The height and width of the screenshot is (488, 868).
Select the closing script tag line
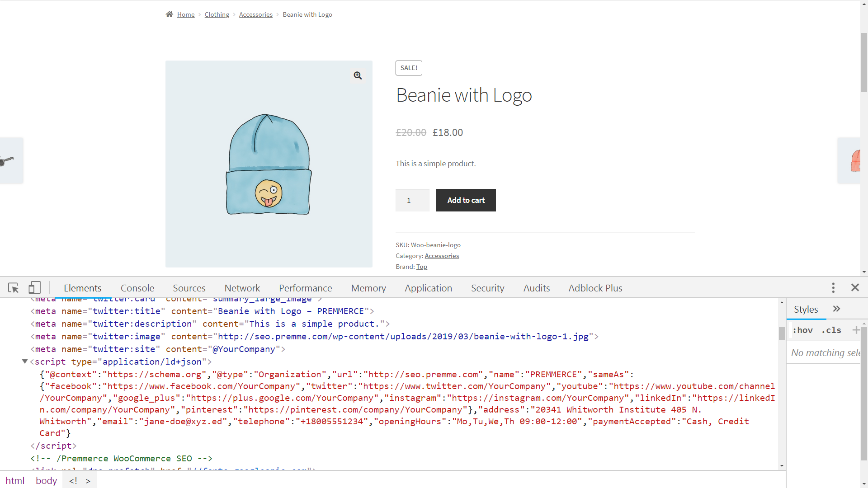(x=53, y=446)
